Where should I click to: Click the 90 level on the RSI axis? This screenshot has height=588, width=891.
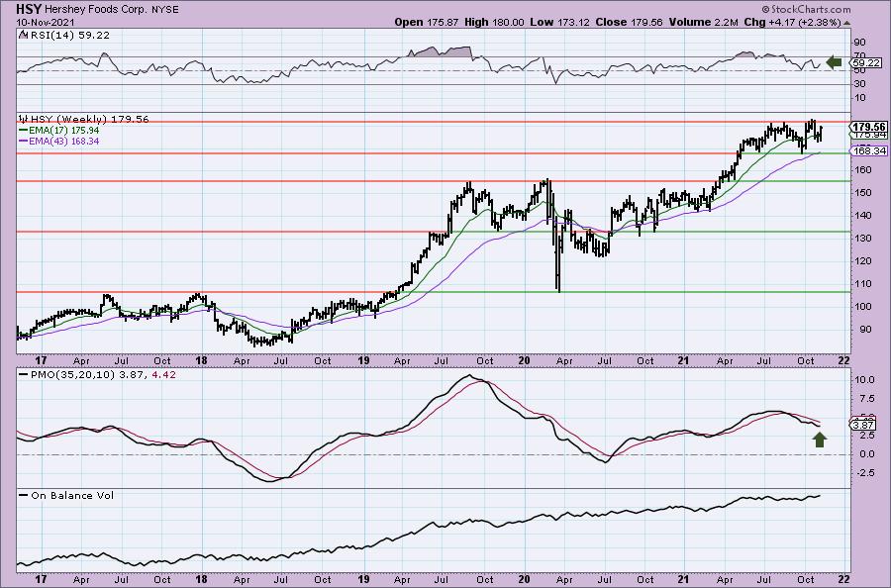pyautogui.click(x=859, y=43)
